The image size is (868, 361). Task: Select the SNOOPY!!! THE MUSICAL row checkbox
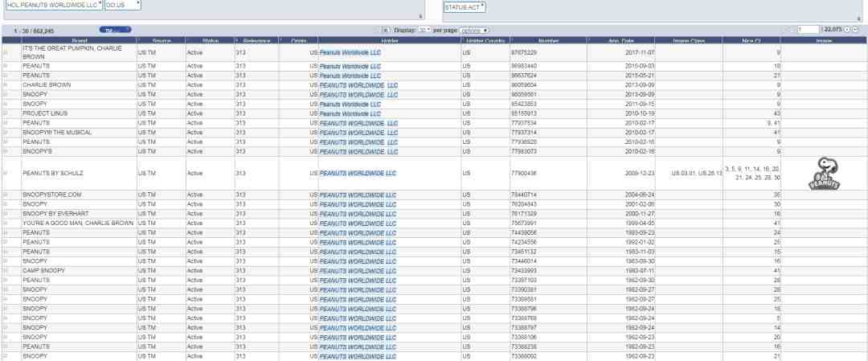coord(6,133)
